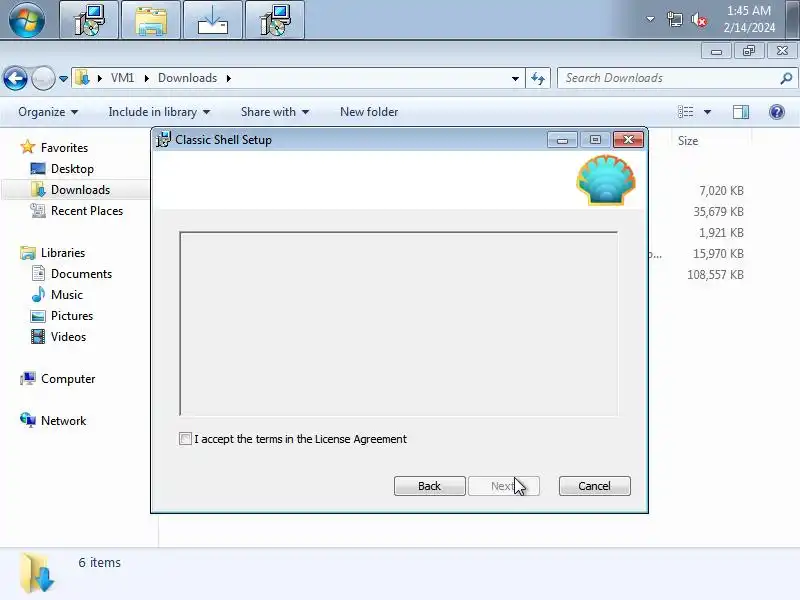Open Desktop in Favorites
Screen dimensions: 800x600
tap(72, 169)
